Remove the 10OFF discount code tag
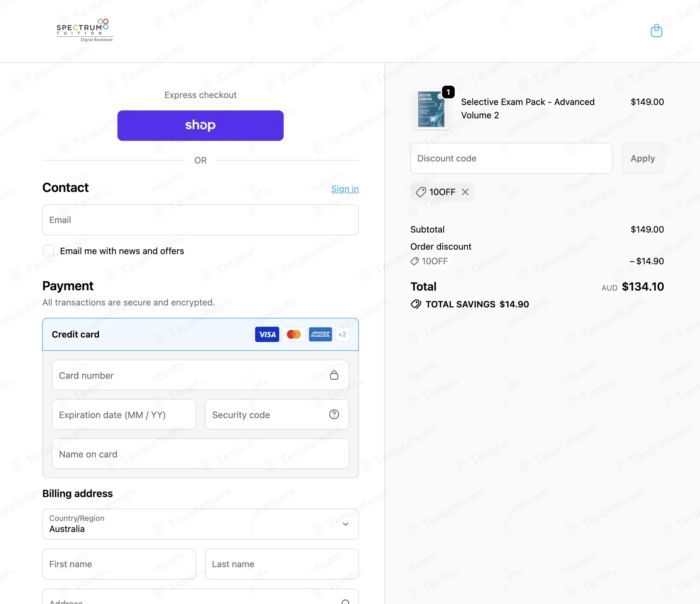Image resolution: width=700 pixels, height=604 pixels. point(465,192)
